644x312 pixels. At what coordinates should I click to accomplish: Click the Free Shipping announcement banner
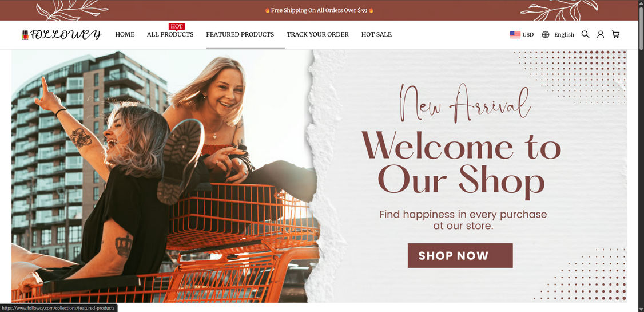[x=319, y=10]
